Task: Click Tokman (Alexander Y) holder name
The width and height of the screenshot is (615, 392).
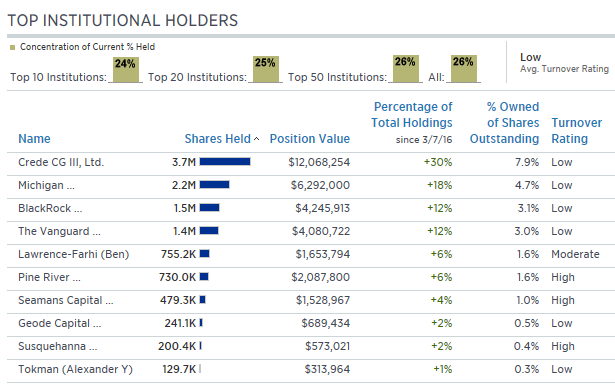Action: point(75,369)
